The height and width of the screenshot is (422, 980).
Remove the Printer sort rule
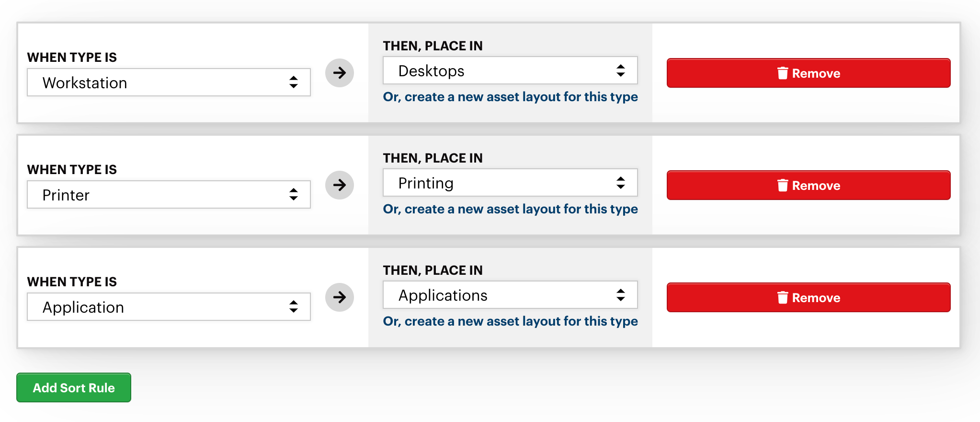[809, 185]
